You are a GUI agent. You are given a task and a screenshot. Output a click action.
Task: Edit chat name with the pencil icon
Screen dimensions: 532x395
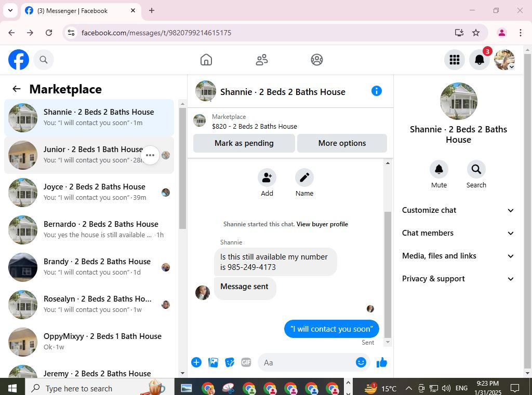(x=304, y=178)
